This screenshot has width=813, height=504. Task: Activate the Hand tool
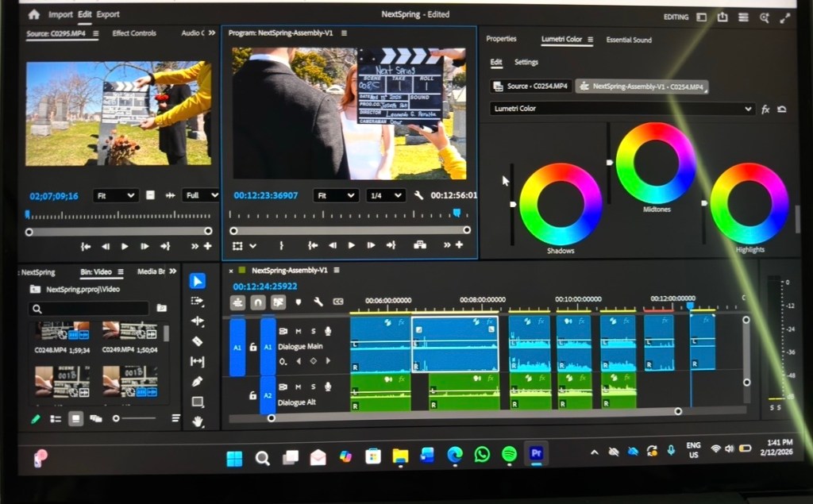[198, 421]
